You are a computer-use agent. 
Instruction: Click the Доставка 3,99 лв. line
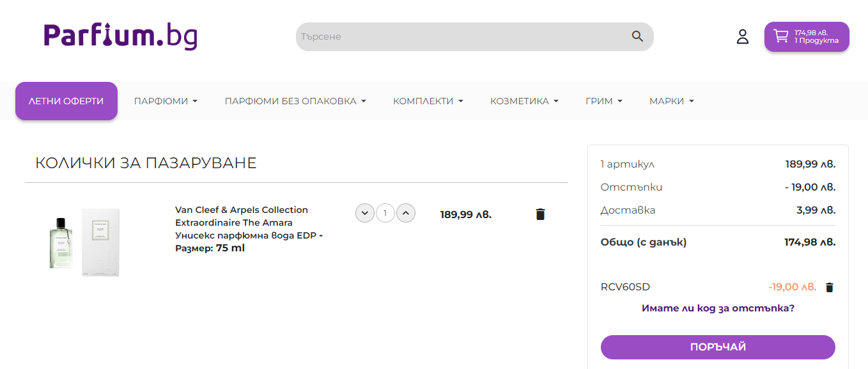[x=718, y=210]
